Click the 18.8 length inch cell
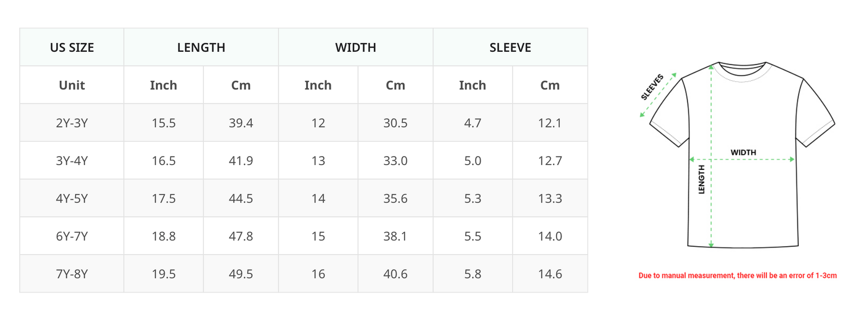 tap(164, 236)
